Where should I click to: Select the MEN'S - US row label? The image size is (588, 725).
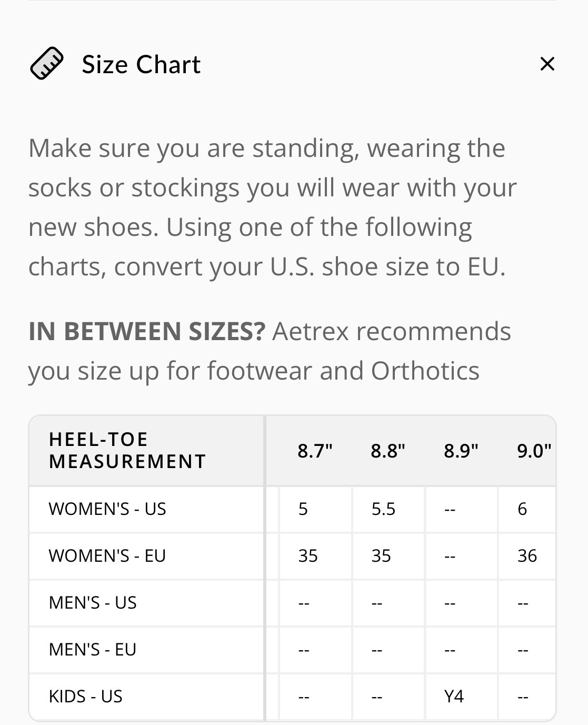93,603
